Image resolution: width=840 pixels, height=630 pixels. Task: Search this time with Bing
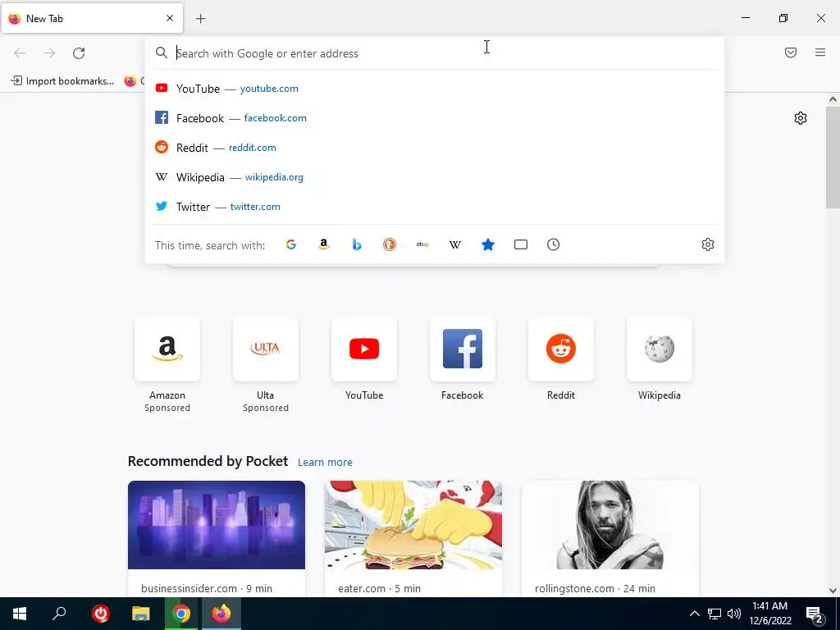[x=357, y=244]
